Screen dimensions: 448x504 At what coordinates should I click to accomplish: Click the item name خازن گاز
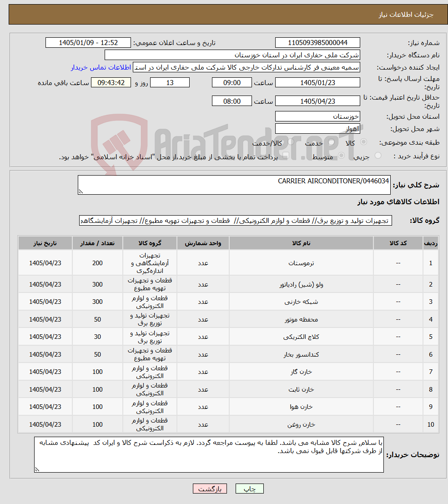301,372
